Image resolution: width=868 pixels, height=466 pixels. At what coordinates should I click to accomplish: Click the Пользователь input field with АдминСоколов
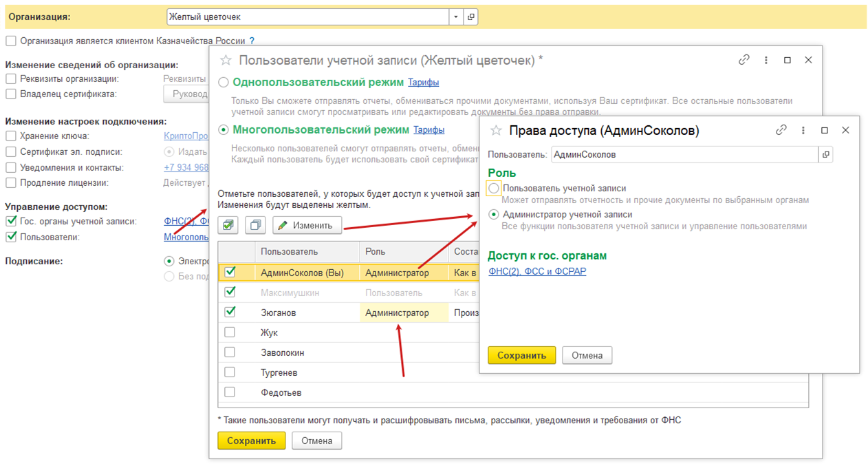click(x=684, y=154)
